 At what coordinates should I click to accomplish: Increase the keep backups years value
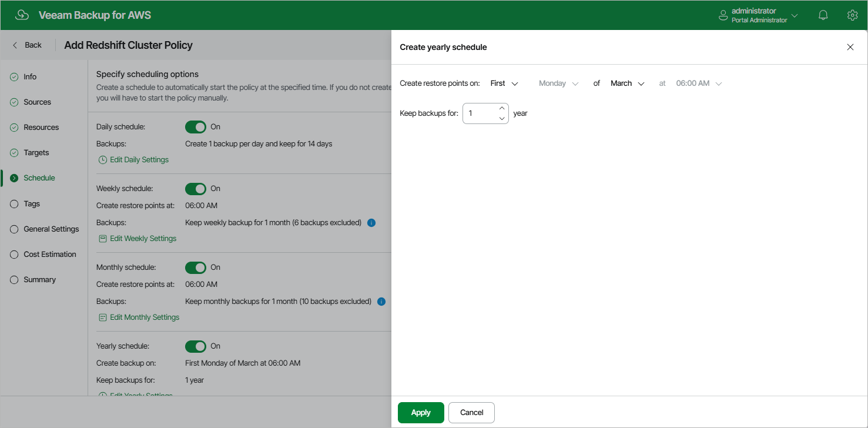click(x=502, y=108)
